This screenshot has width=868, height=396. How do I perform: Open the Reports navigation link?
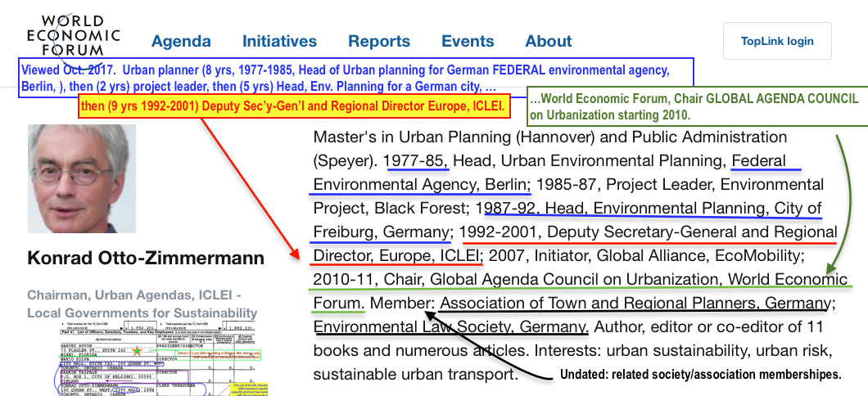pos(379,41)
